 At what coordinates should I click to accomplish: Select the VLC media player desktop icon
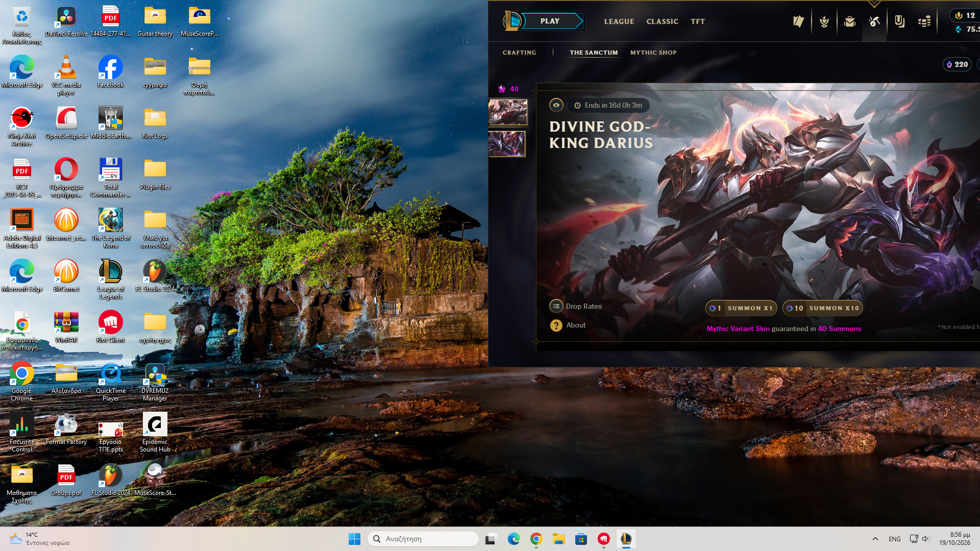coord(66,75)
